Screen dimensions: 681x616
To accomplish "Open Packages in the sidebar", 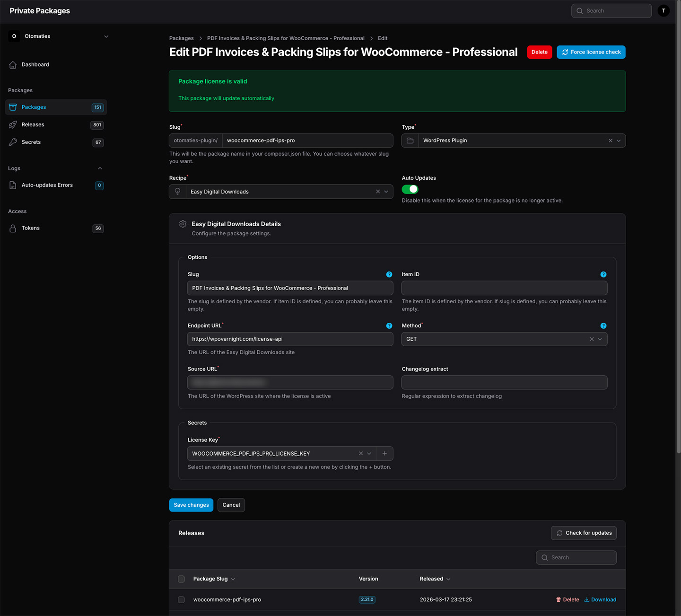I will [56, 107].
